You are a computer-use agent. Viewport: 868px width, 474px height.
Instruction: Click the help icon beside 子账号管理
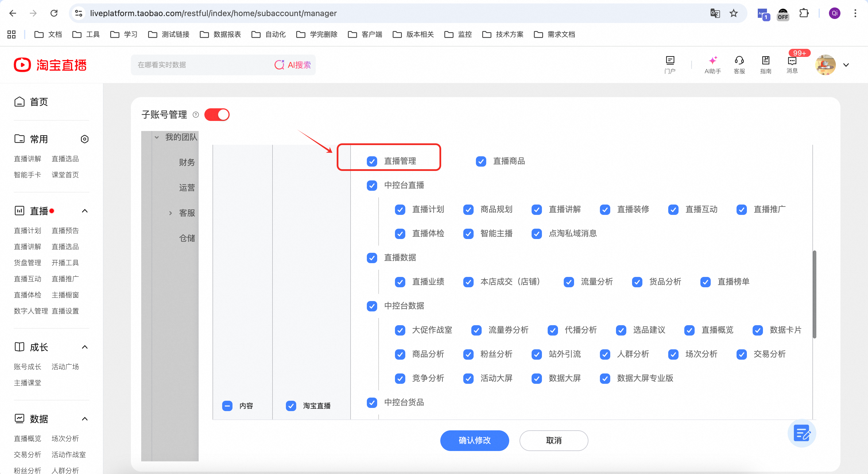196,115
